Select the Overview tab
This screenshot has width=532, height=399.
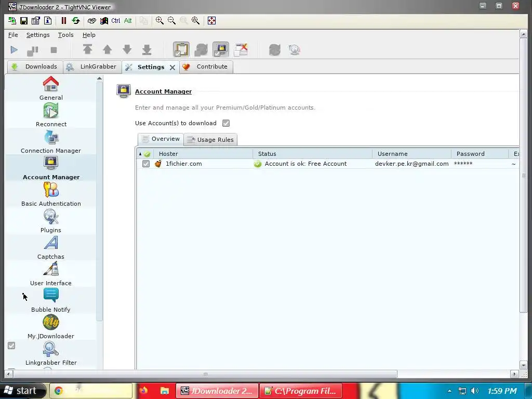pos(161,139)
